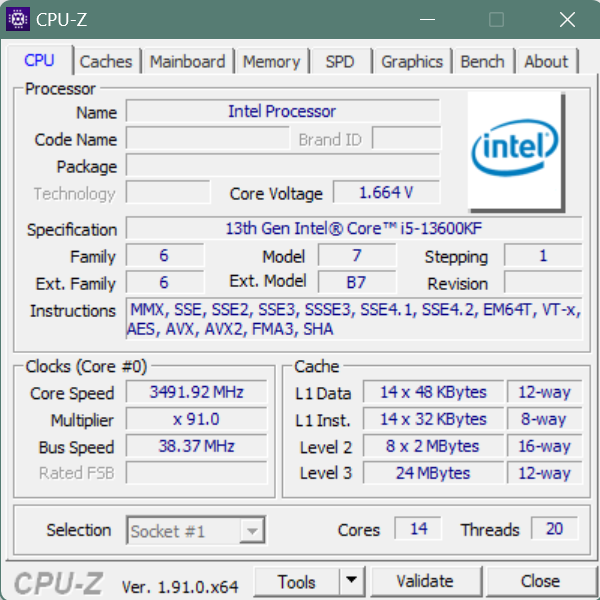Click the Cores value 14
This screenshot has width=600, height=600.
point(418,529)
